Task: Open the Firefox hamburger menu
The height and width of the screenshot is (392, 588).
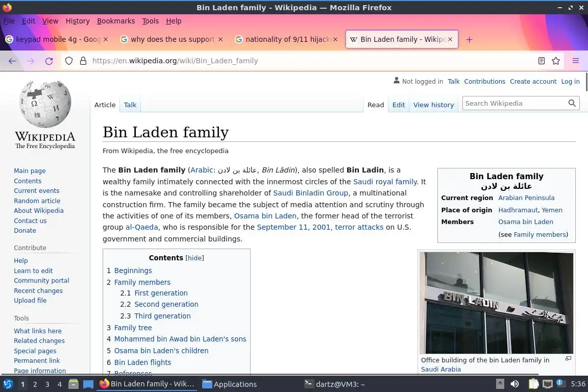Action: point(576,61)
